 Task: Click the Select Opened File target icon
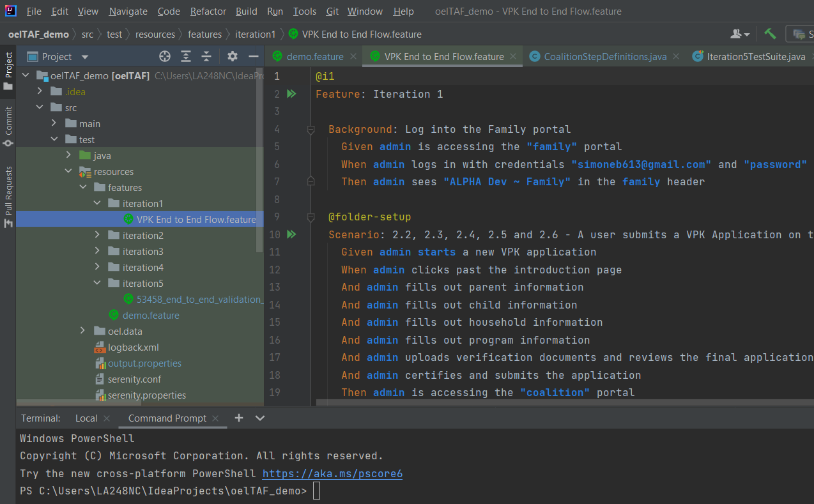tap(165, 57)
